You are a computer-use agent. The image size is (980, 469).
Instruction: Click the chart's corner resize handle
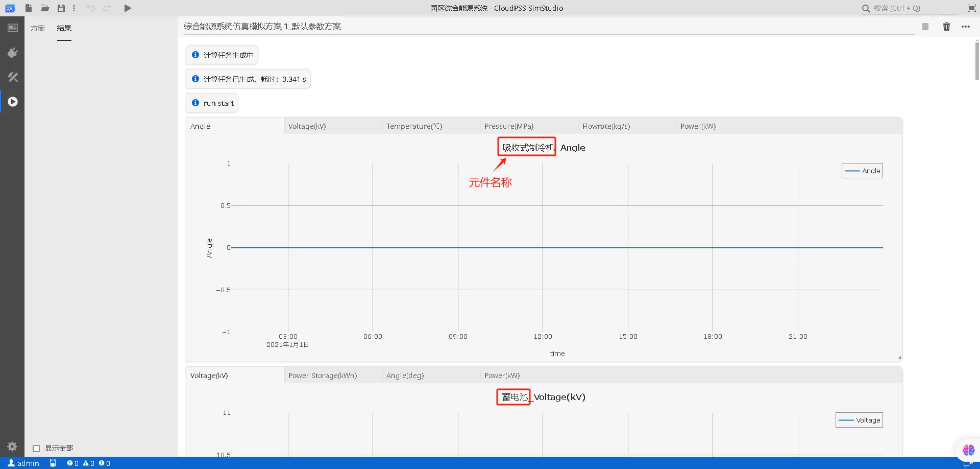click(899, 358)
